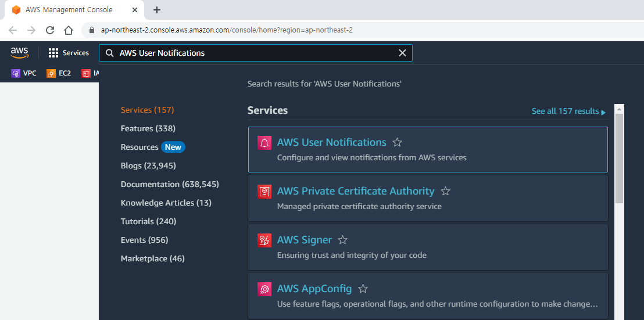Open the Services grid menu icon
Screen dimensions: 644x320
[x=53, y=53]
